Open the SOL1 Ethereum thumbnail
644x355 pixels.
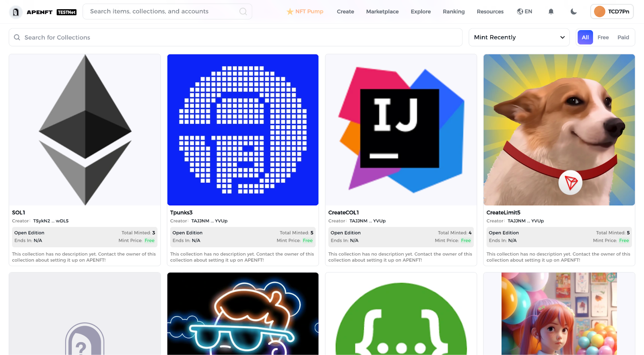pos(85,130)
